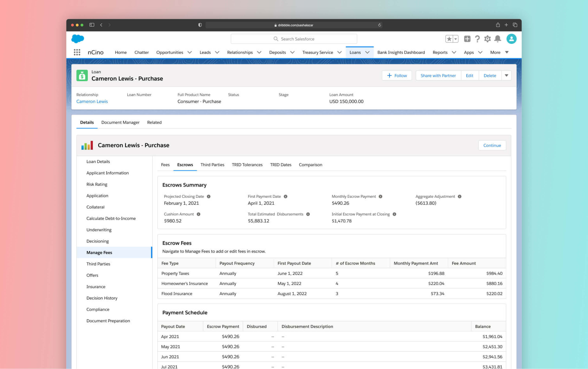The width and height of the screenshot is (588, 369).
Task: Switch to the TRID Tolerances tab
Action: [247, 165]
